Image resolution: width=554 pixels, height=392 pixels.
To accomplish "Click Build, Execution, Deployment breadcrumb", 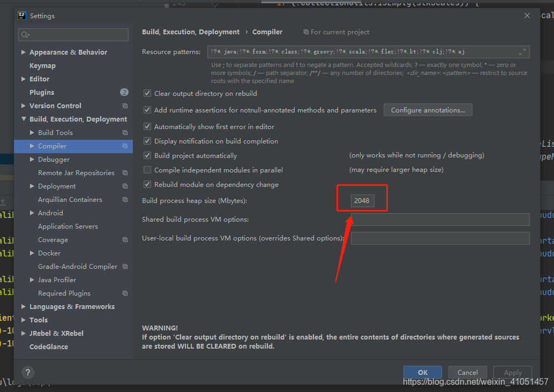I will point(191,32).
